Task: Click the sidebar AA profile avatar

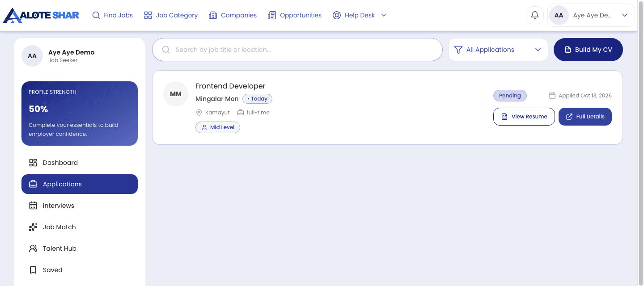Action: (x=32, y=56)
